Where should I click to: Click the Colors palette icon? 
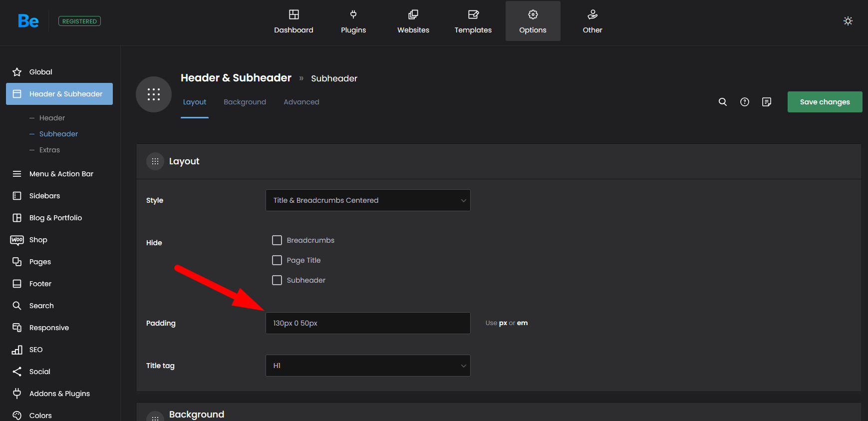coord(17,416)
